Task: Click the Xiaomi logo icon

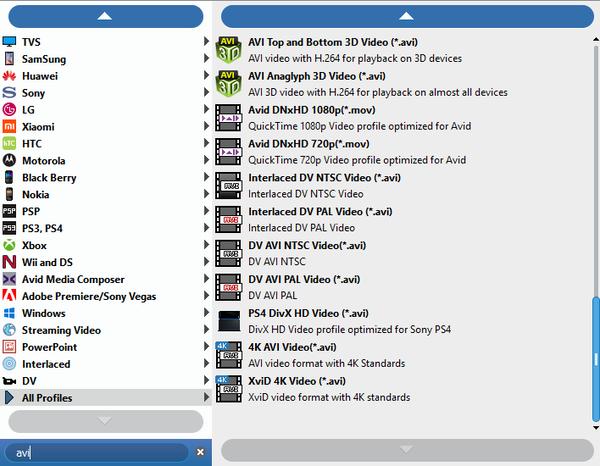Action: 10,127
